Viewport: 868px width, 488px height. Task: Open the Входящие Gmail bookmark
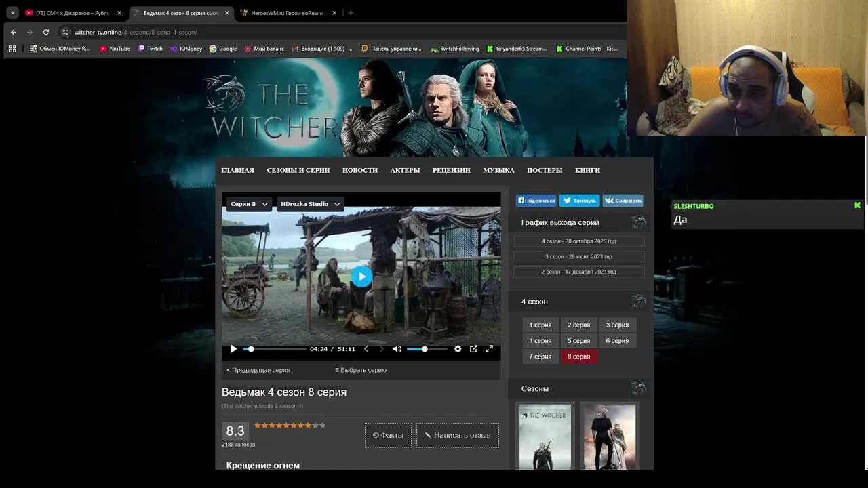(x=323, y=49)
